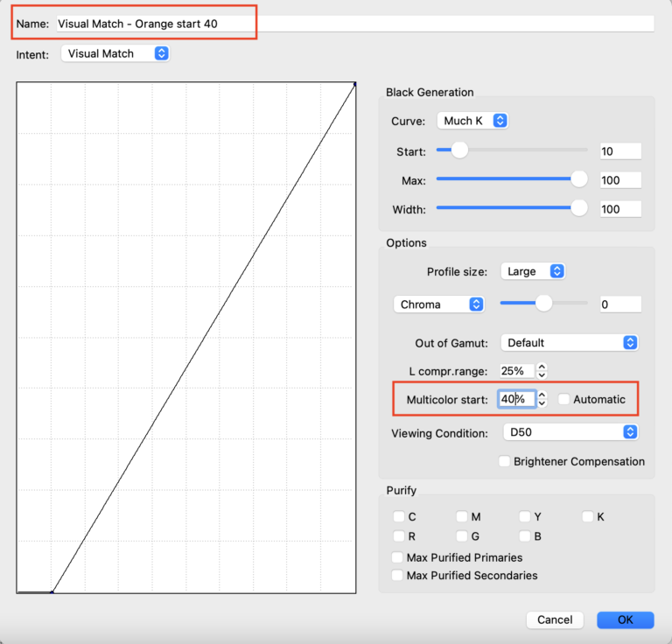Open the Intent dropdown showing Visual Match
672x644 pixels.
115,53
